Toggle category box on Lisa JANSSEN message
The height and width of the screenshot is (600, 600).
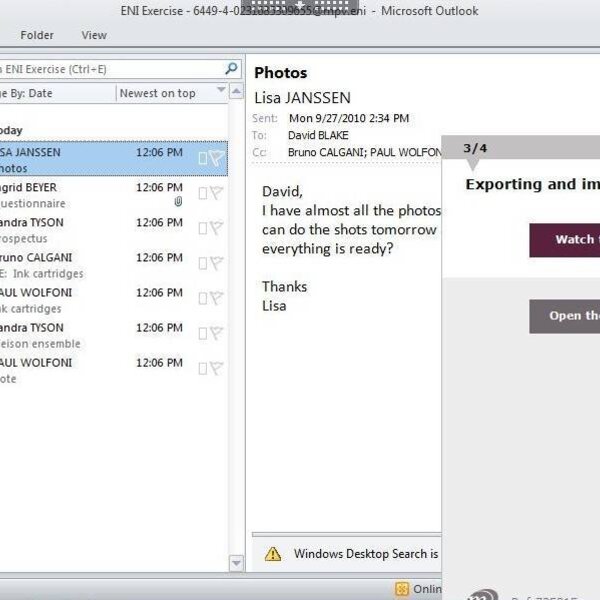203,158
